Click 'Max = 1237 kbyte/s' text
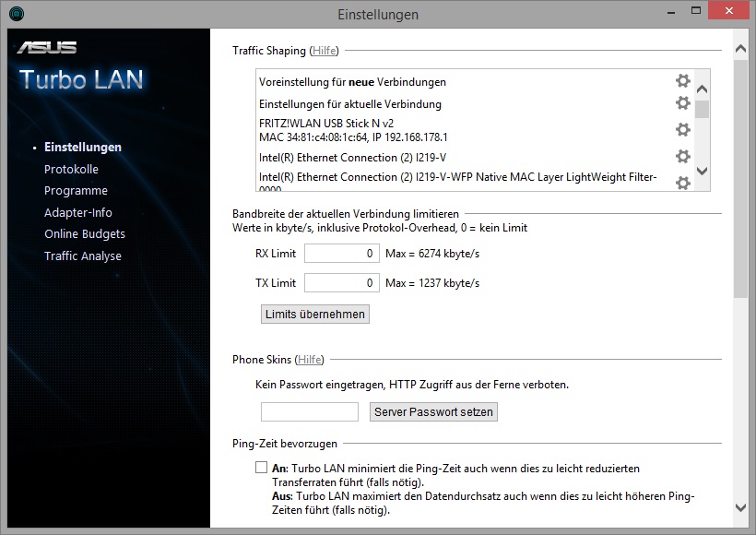This screenshot has height=535, width=756. coord(432,283)
